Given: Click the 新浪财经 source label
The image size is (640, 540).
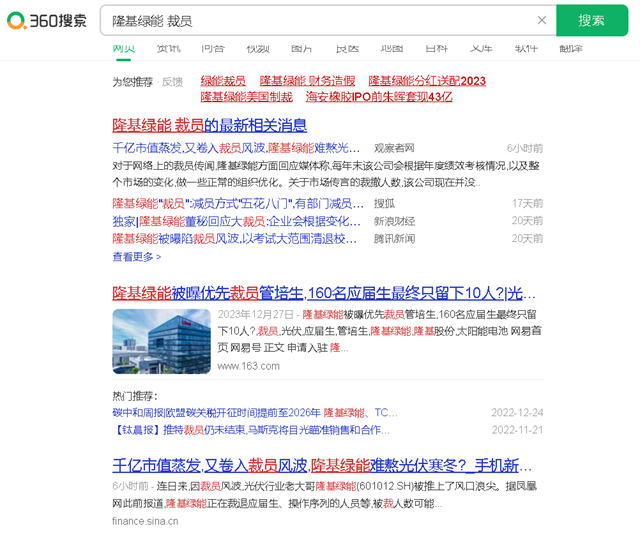Looking at the screenshot, I should 394,222.
